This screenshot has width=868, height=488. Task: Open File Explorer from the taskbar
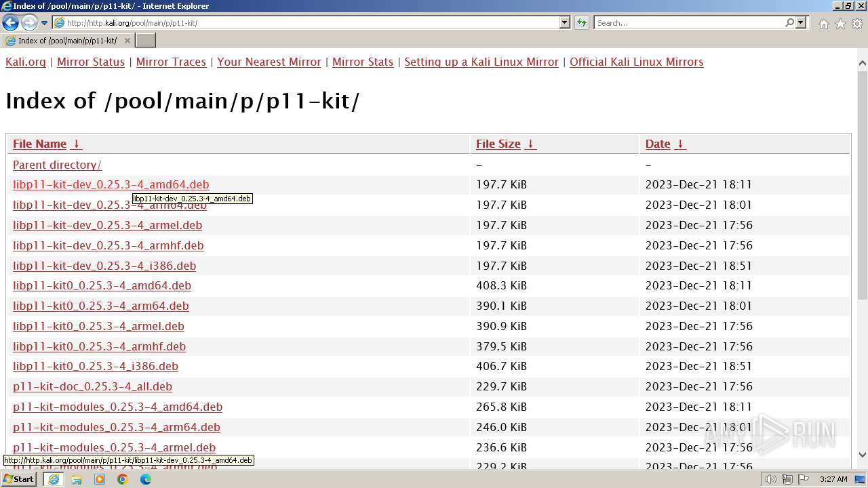(x=77, y=479)
